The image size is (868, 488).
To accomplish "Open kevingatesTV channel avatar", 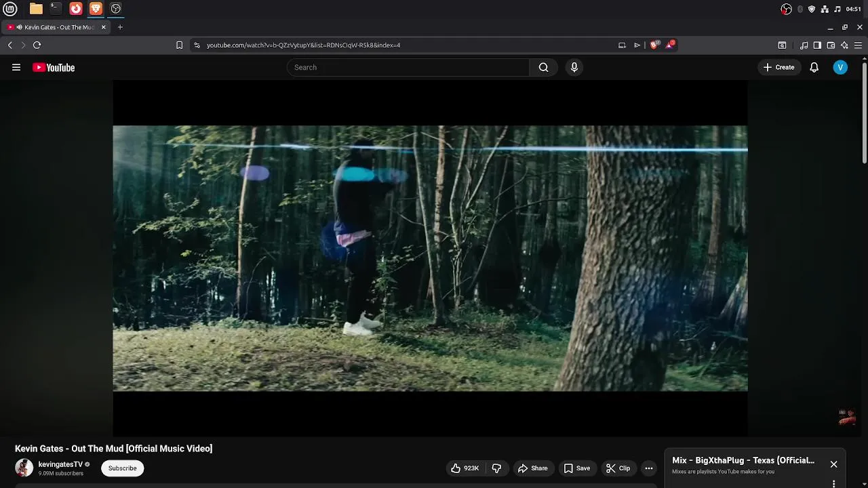I will [x=24, y=468].
